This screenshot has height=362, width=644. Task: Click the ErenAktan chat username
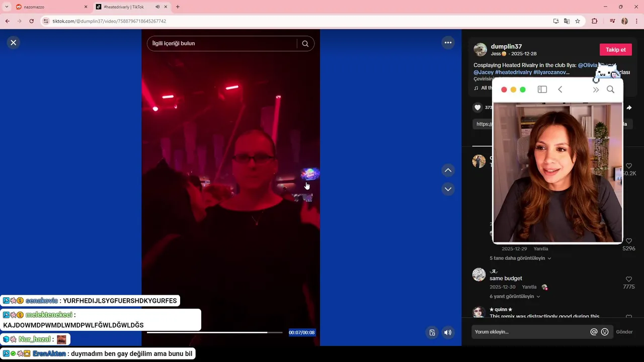pyautogui.click(x=49, y=353)
